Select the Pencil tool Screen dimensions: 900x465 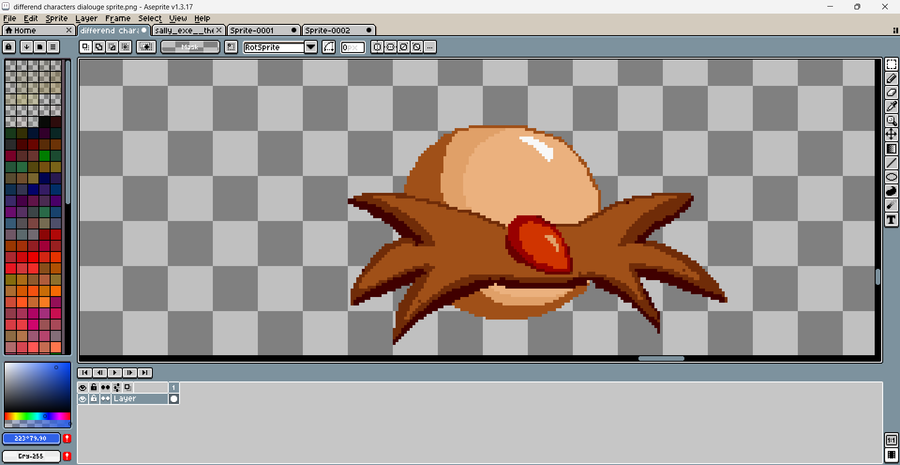click(x=891, y=78)
